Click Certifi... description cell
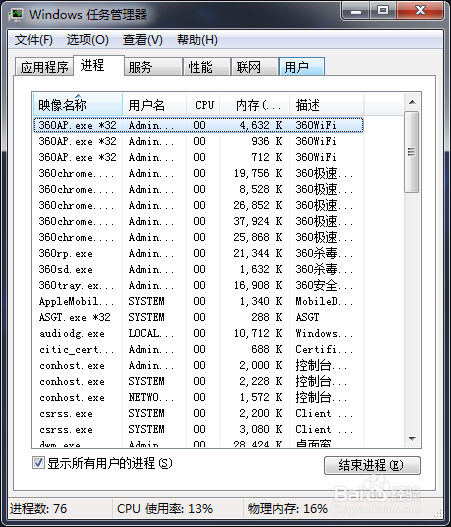 (x=324, y=350)
